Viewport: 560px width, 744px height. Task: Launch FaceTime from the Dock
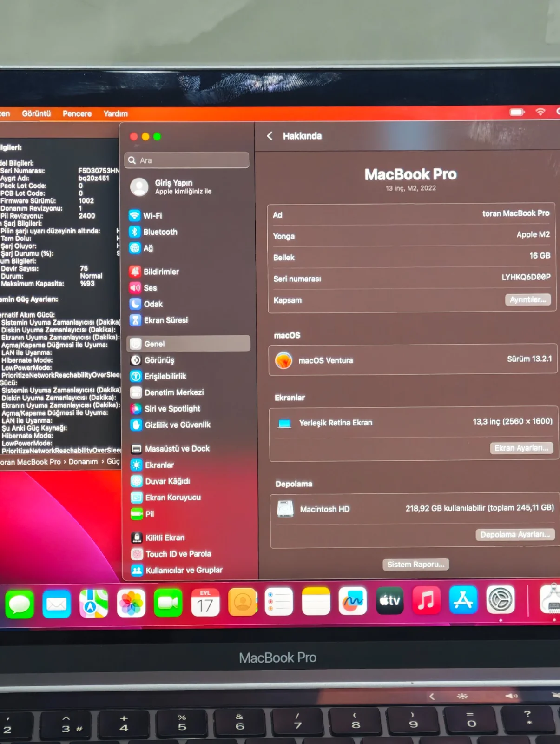coord(168,603)
